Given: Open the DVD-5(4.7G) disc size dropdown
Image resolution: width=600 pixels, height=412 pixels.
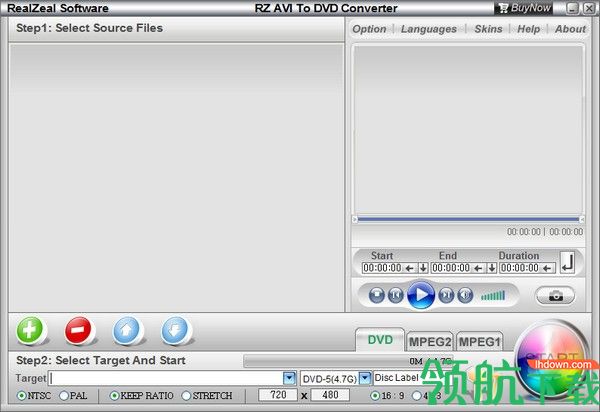Looking at the screenshot, I should [365, 378].
